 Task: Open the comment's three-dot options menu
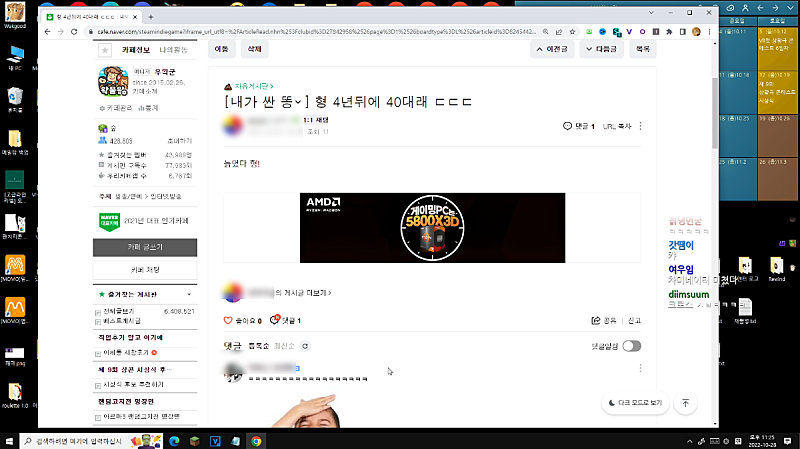tap(640, 368)
